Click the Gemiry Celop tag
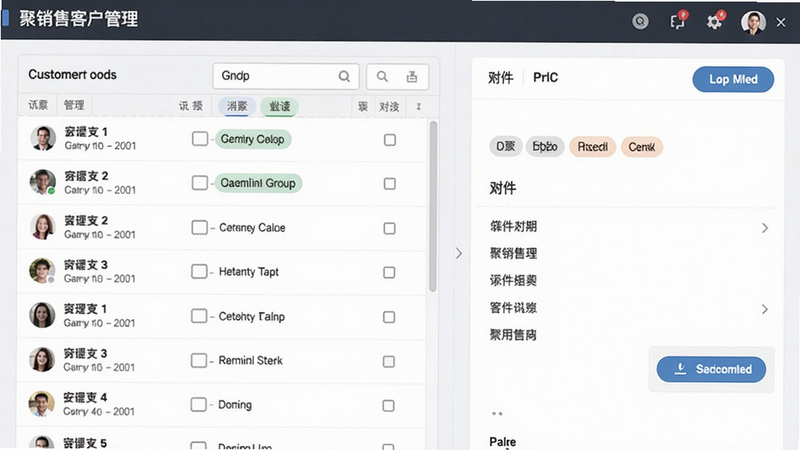Image resolution: width=800 pixels, height=450 pixels. [x=253, y=139]
